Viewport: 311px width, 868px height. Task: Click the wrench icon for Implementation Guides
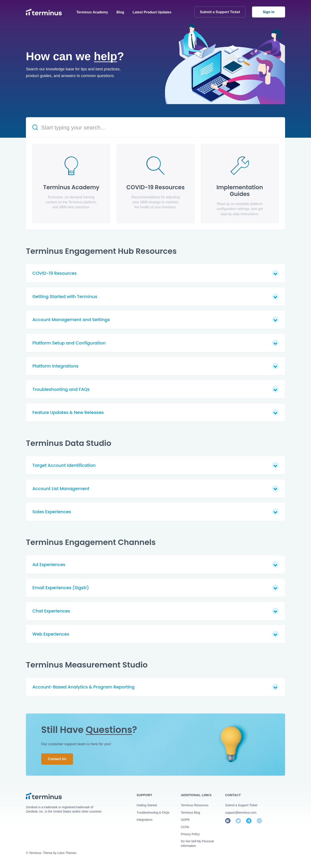click(x=240, y=166)
